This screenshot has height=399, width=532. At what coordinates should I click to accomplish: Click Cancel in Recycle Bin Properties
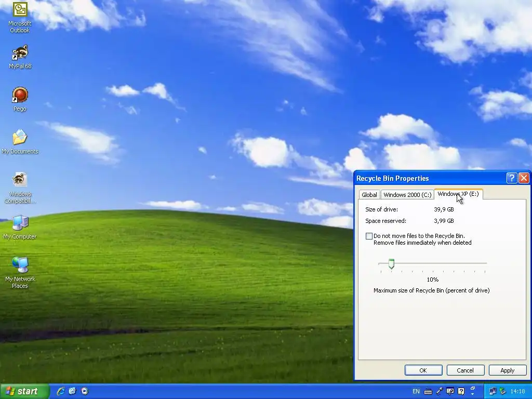465,370
